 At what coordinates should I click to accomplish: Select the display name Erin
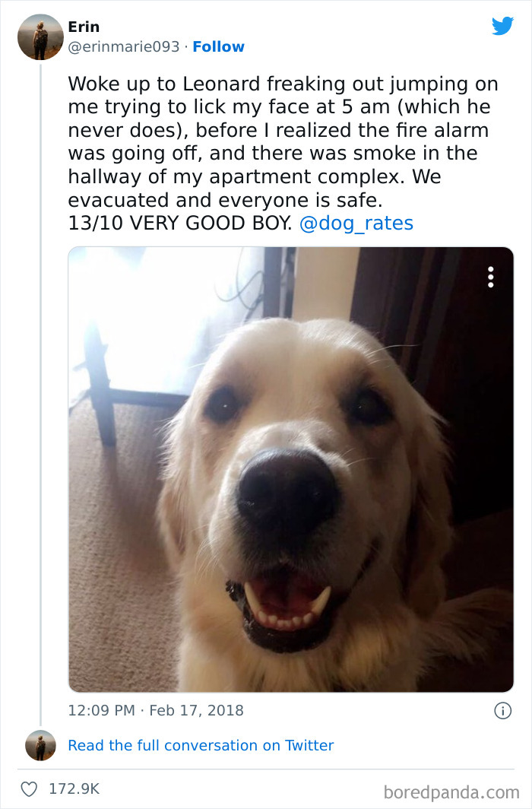tap(84, 26)
